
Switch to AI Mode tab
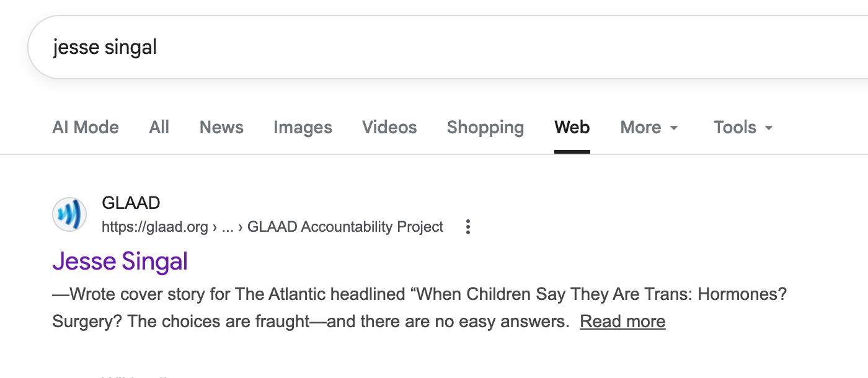coord(86,128)
